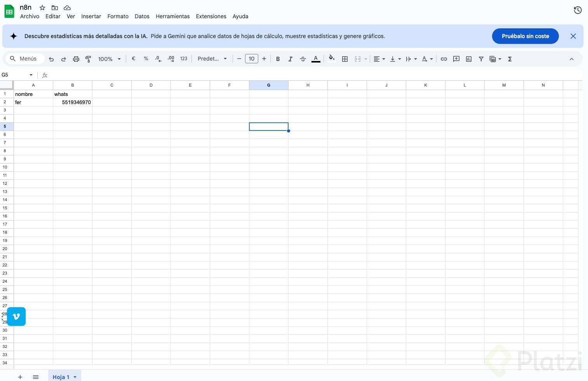588x381 pixels.
Task: Open the 123 number formats menu
Action: click(x=184, y=59)
